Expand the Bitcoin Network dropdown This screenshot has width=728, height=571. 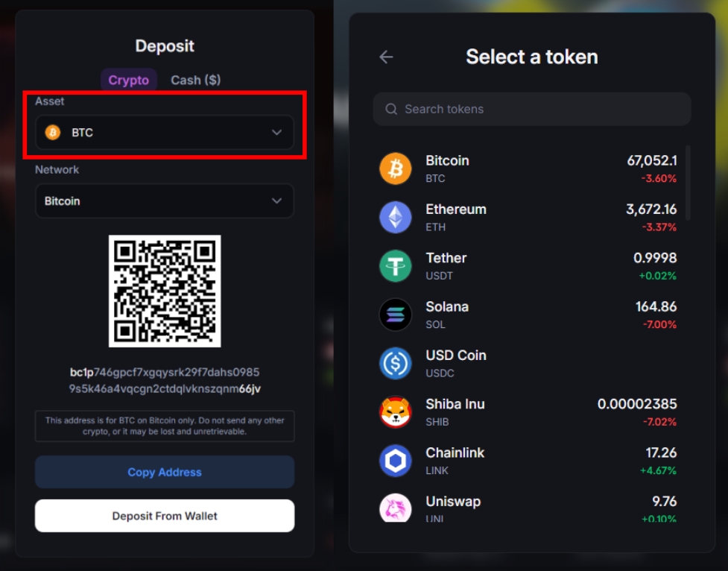coord(164,201)
